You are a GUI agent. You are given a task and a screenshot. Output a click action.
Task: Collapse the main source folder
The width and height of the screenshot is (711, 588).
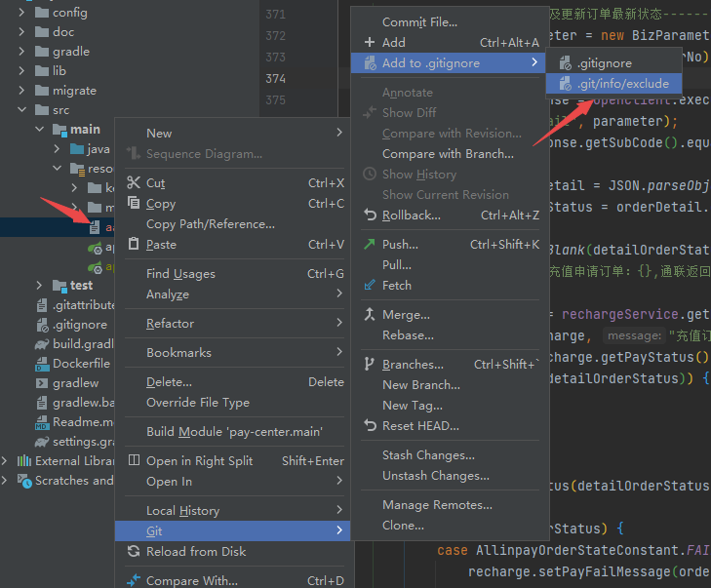39,130
